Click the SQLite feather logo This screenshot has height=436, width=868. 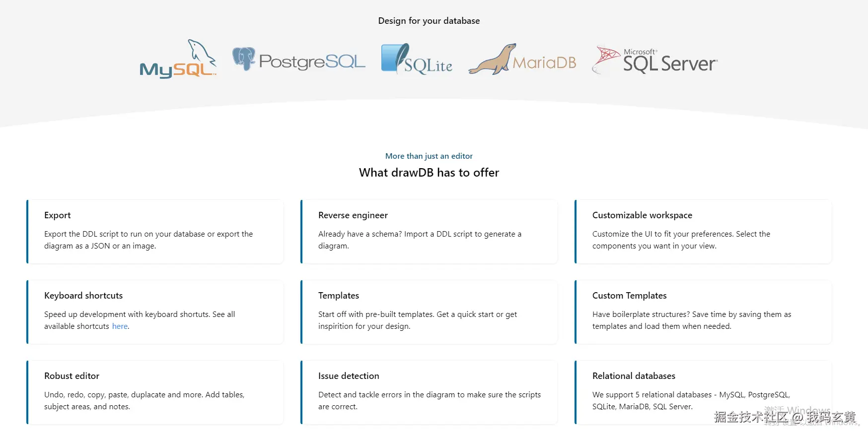coord(416,60)
